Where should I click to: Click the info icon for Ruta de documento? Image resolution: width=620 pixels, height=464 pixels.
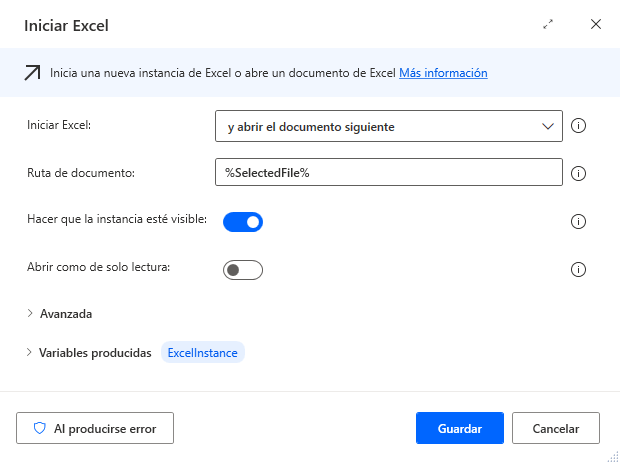pos(578,173)
